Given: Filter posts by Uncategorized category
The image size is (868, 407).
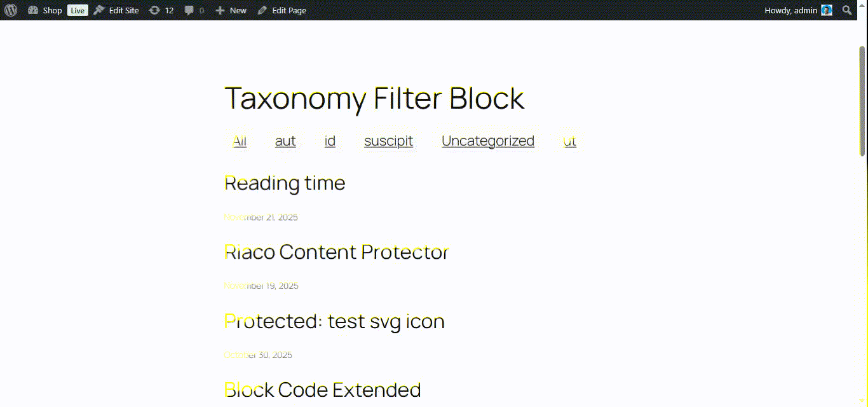Looking at the screenshot, I should [488, 141].
